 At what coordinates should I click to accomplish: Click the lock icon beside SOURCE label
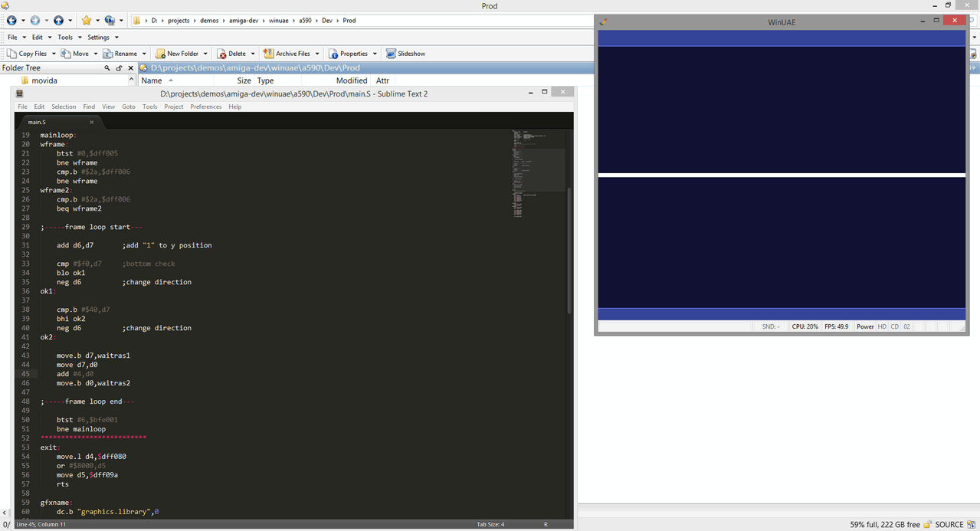click(x=928, y=525)
